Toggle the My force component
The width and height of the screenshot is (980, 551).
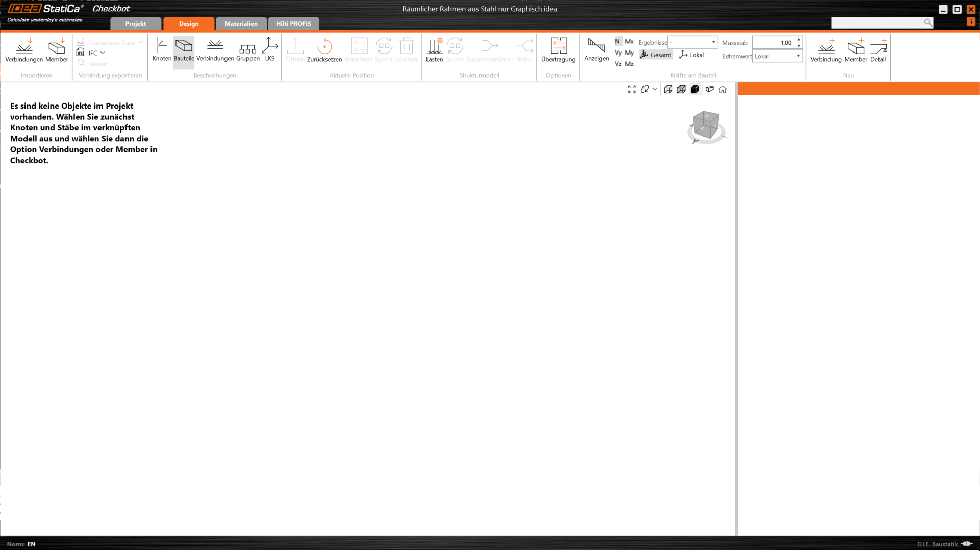(630, 53)
